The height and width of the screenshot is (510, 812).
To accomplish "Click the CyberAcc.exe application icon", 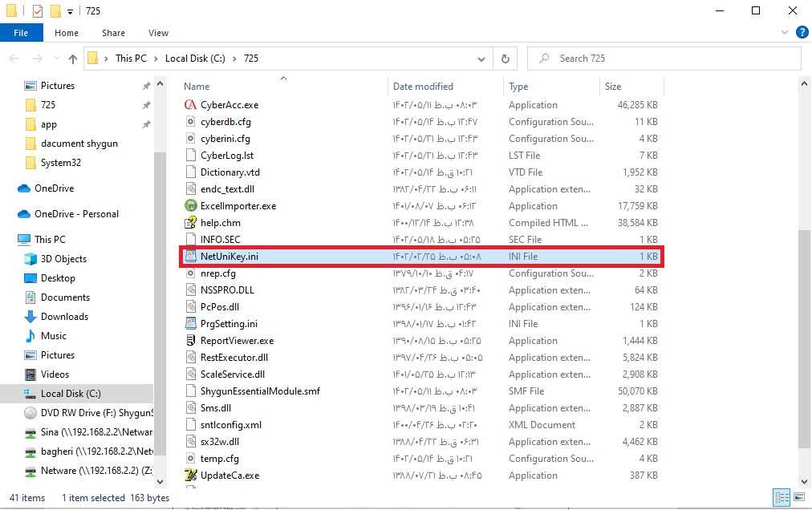I will [190, 105].
